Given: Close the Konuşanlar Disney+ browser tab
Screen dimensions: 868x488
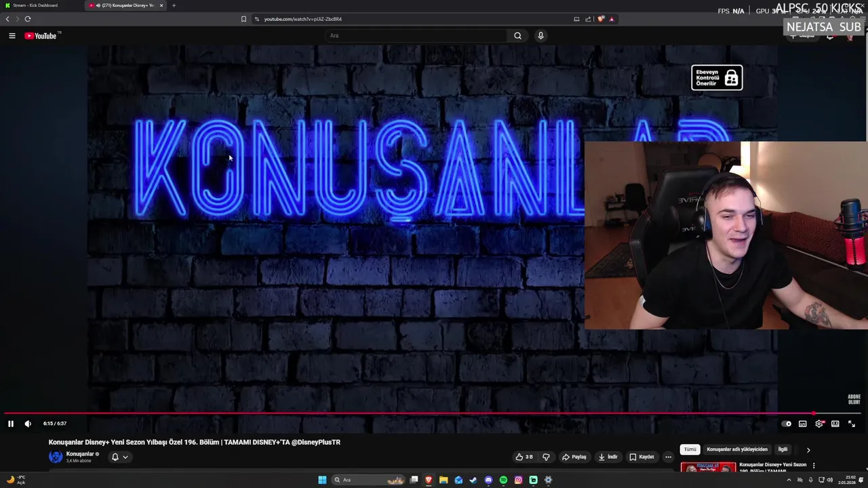Looking at the screenshot, I should (x=161, y=5).
